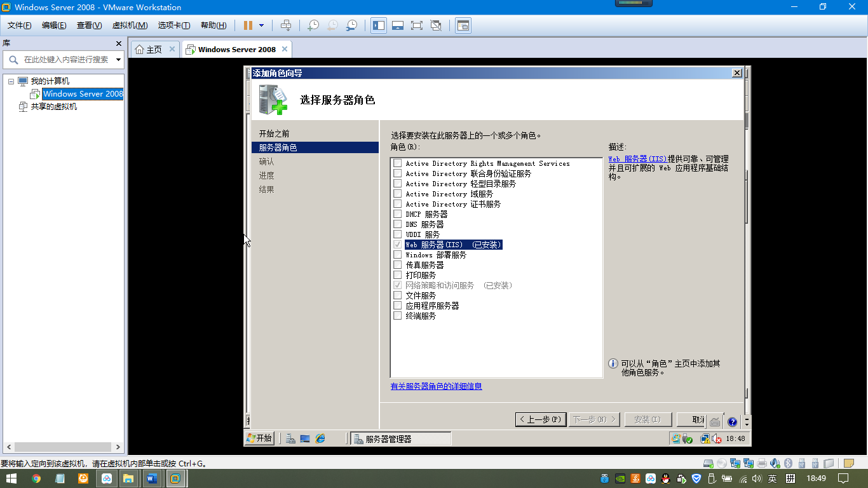Open the guest 开始 start button
Image resolution: width=868 pixels, height=488 pixels.
pos(260,438)
